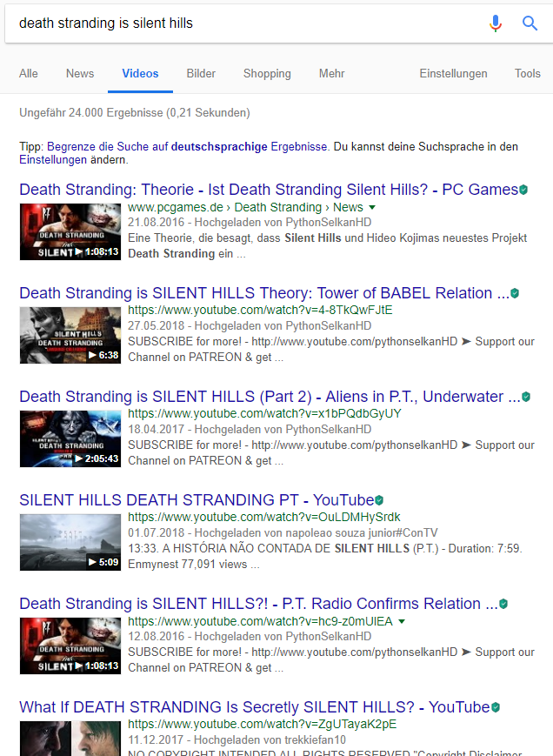Expand dropdown arrow after hc9-z0mUlEA URL

pyautogui.click(x=402, y=621)
